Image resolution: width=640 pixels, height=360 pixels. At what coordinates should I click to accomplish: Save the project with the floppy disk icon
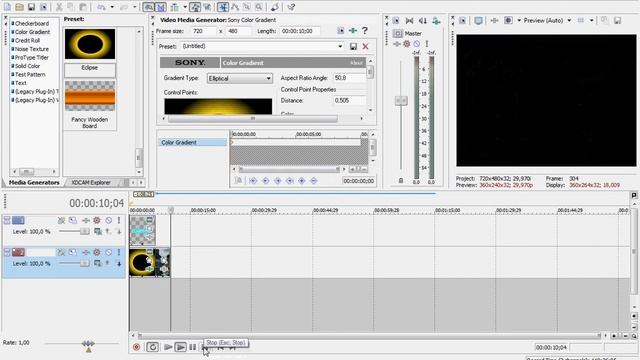31,7
